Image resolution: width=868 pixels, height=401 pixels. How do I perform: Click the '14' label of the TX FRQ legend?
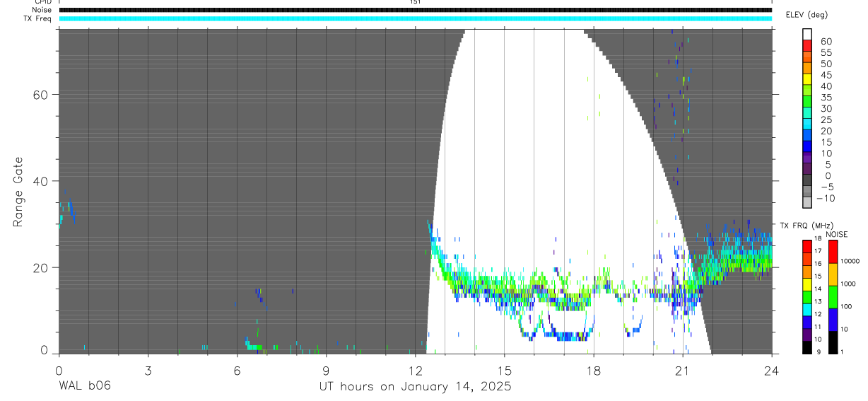[818, 289]
